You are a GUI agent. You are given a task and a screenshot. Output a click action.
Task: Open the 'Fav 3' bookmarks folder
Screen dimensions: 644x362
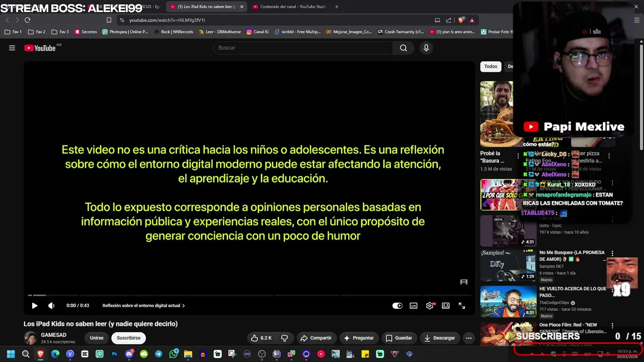click(x=60, y=32)
